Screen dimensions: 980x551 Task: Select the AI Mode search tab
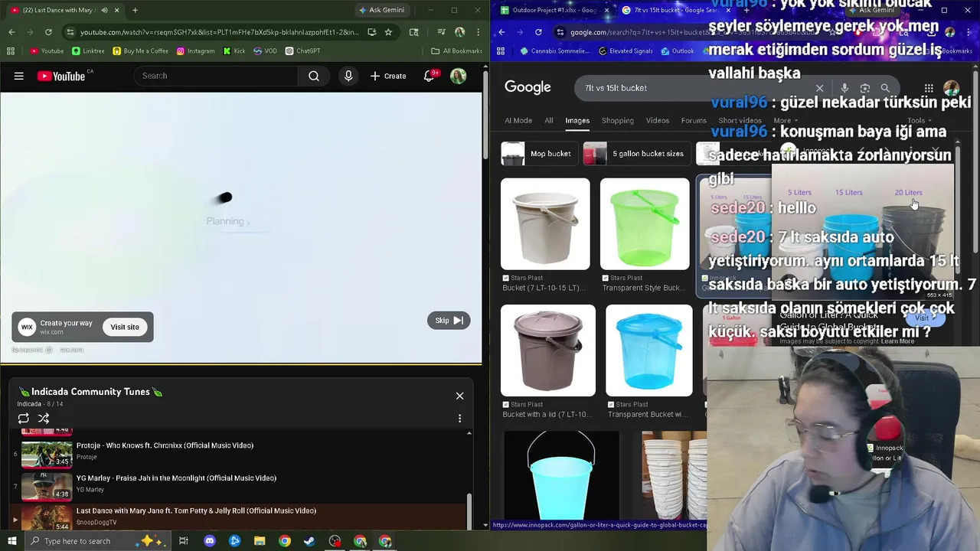click(518, 120)
